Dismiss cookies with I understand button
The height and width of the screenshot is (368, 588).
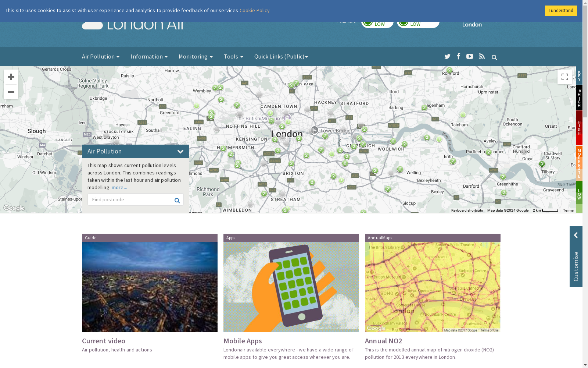click(x=561, y=11)
